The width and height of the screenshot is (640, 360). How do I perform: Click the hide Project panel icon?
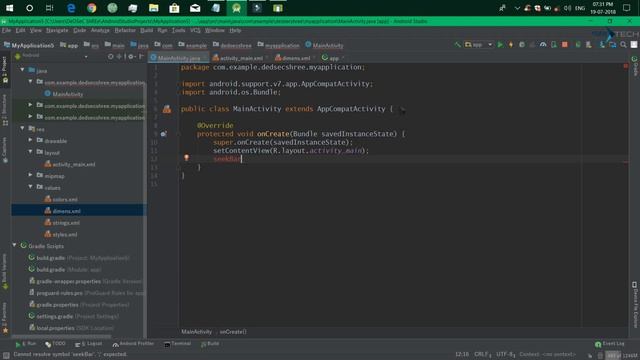pyautogui.click(x=141, y=57)
